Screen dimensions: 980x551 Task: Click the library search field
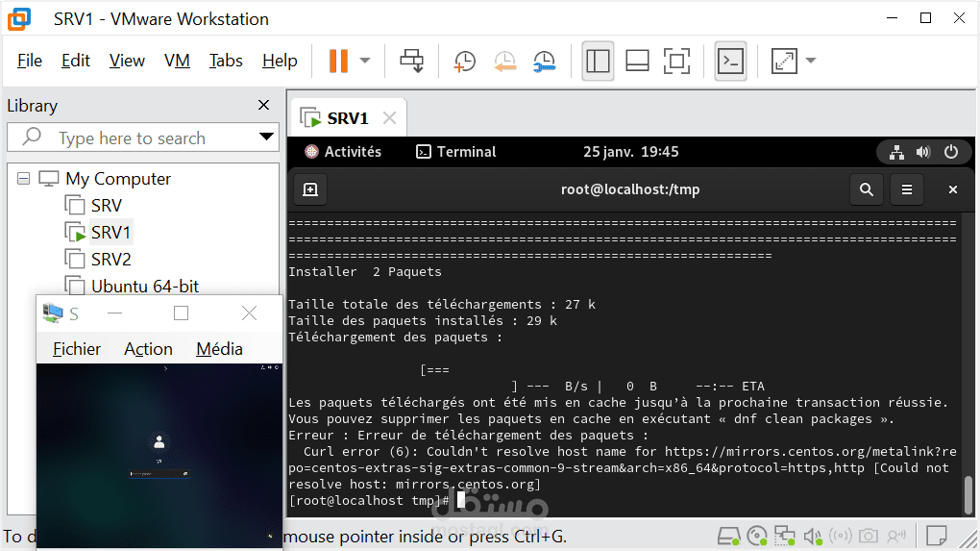pyautogui.click(x=142, y=138)
